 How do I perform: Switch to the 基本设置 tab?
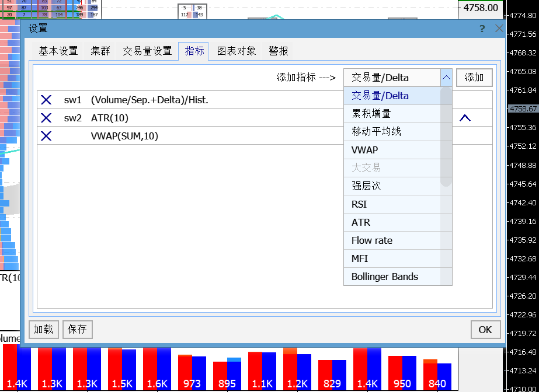[58, 51]
